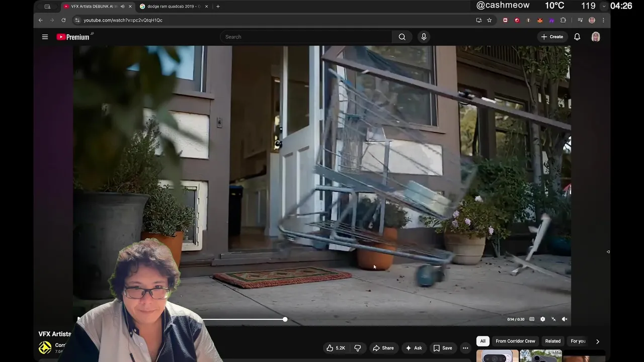Click the youtube.com URL in address bar
The width and height of the screenshot is (644, 362).
click(123, 20)
